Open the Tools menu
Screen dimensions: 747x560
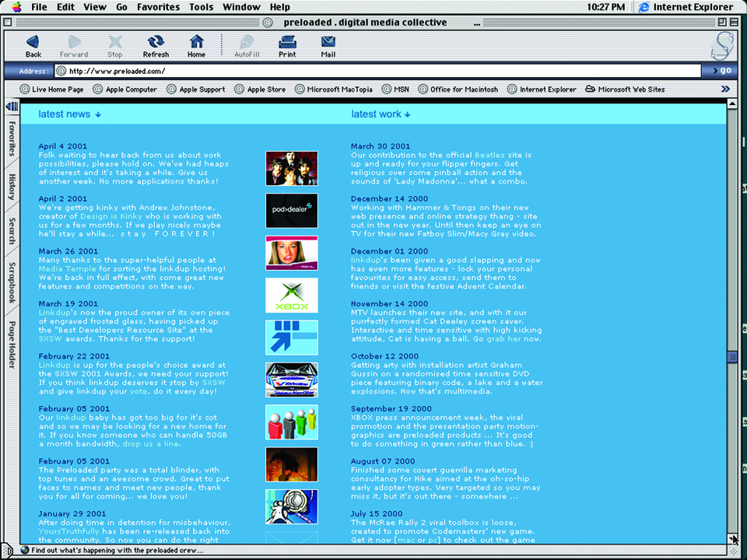tap(201, 7)
